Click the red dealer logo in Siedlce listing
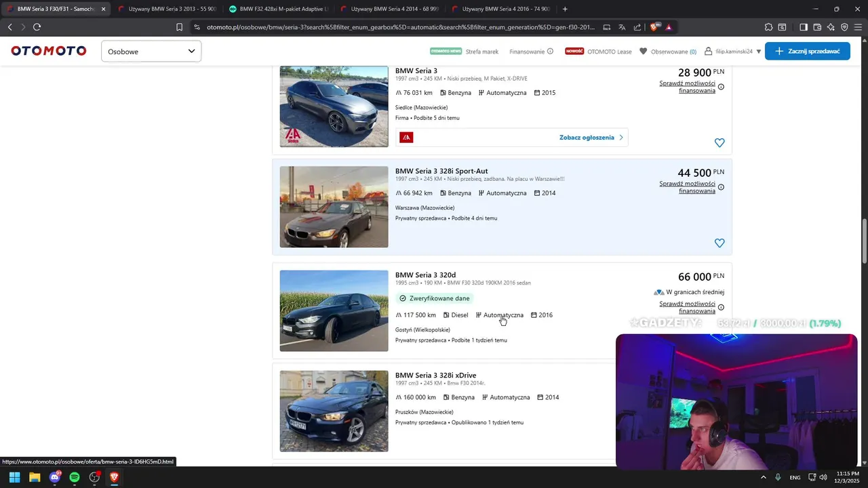The image size is (868, 488). (406, 138)
